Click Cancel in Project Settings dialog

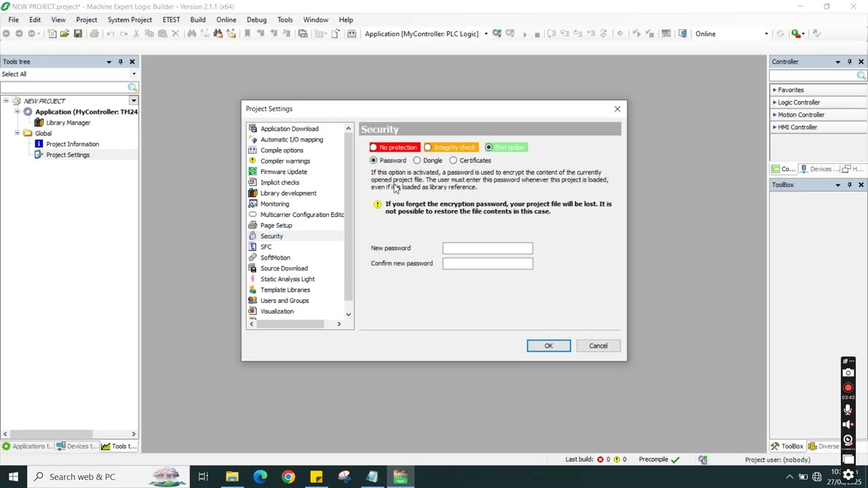[598, 346]
